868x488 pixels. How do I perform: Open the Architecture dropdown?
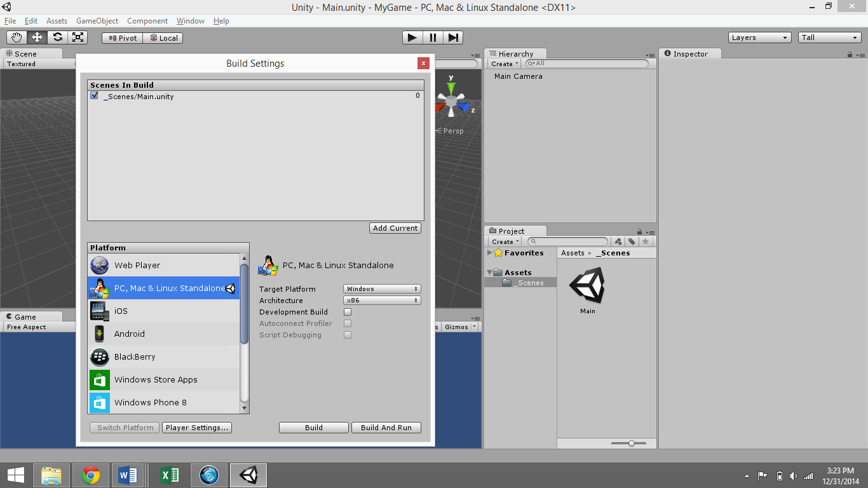[x=381, y=300]
